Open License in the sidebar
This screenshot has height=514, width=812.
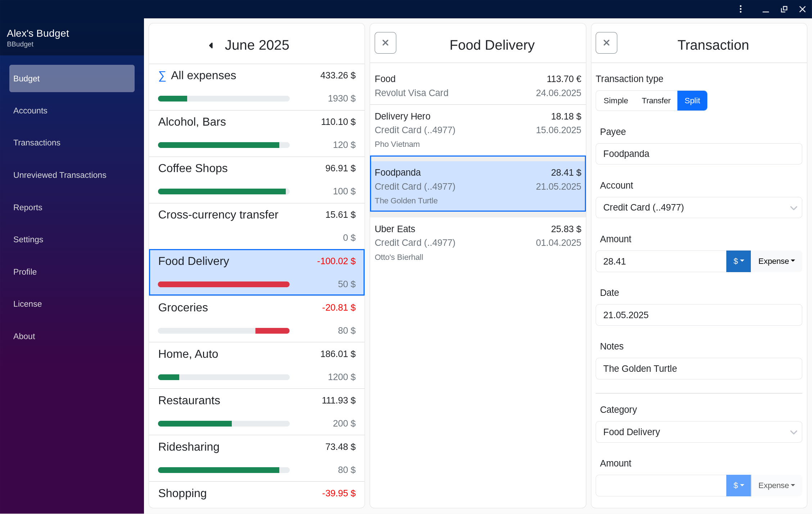(72, 304)
